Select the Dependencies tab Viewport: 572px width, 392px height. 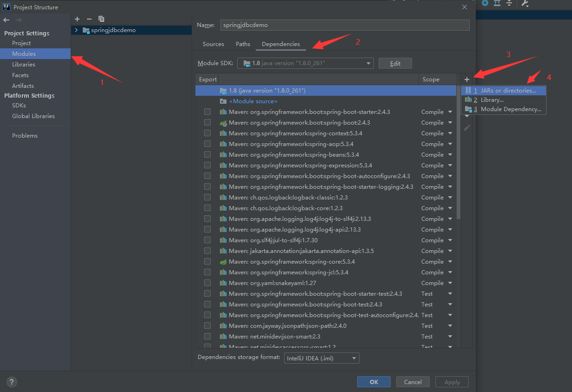click(281, 44)
